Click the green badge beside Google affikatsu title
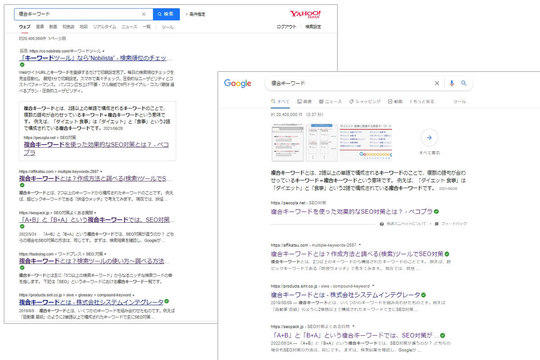The width and height of the screenshot is (540, 360). coord(447,254)
